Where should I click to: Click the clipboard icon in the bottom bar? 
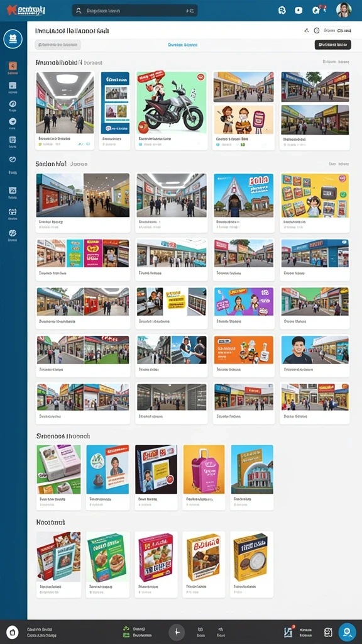click(x=327, y=631)
